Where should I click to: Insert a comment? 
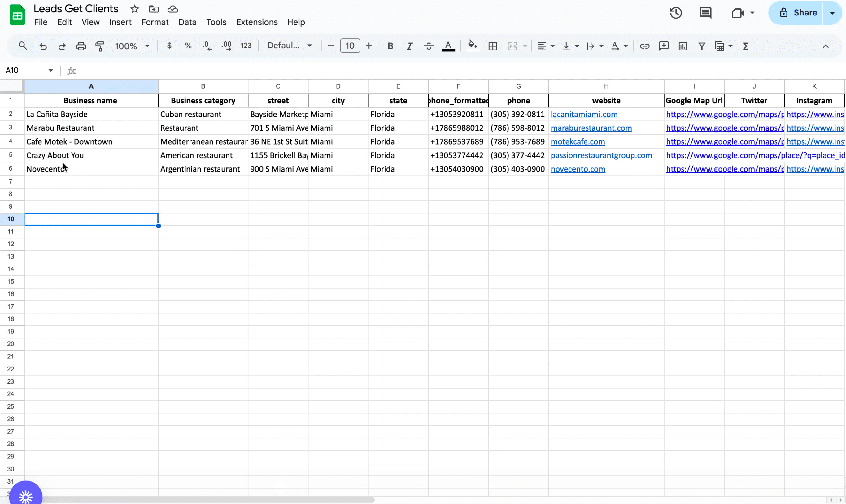click(x=664, y=46)
